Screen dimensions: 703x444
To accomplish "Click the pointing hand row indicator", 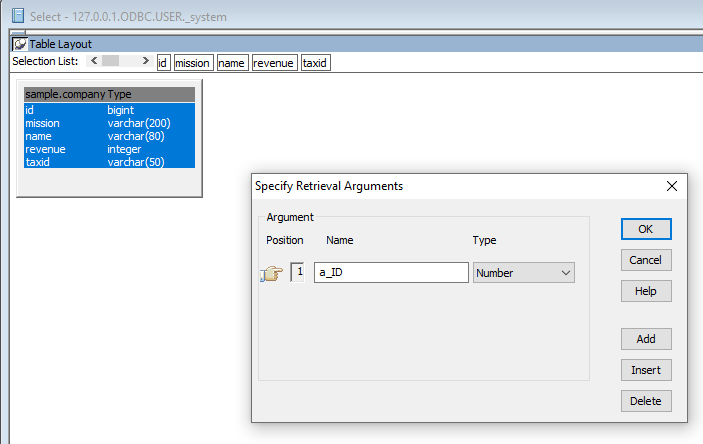I will tap(272, 274).
